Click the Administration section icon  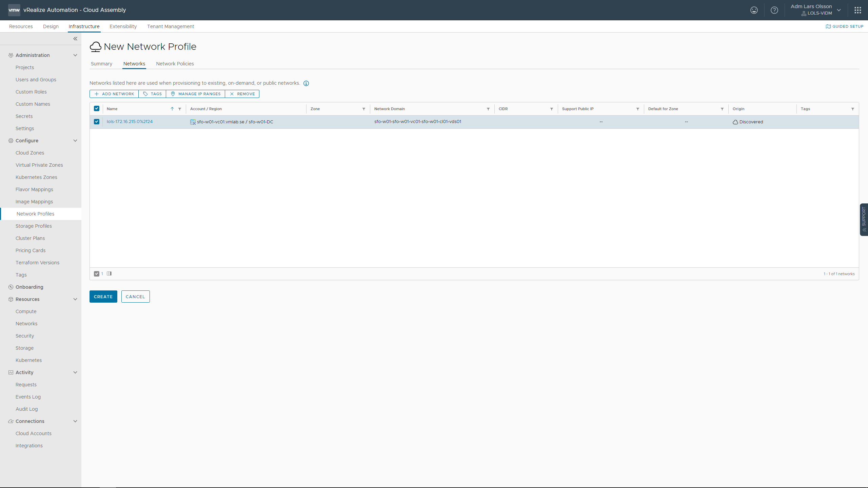[x=11, y=55]
